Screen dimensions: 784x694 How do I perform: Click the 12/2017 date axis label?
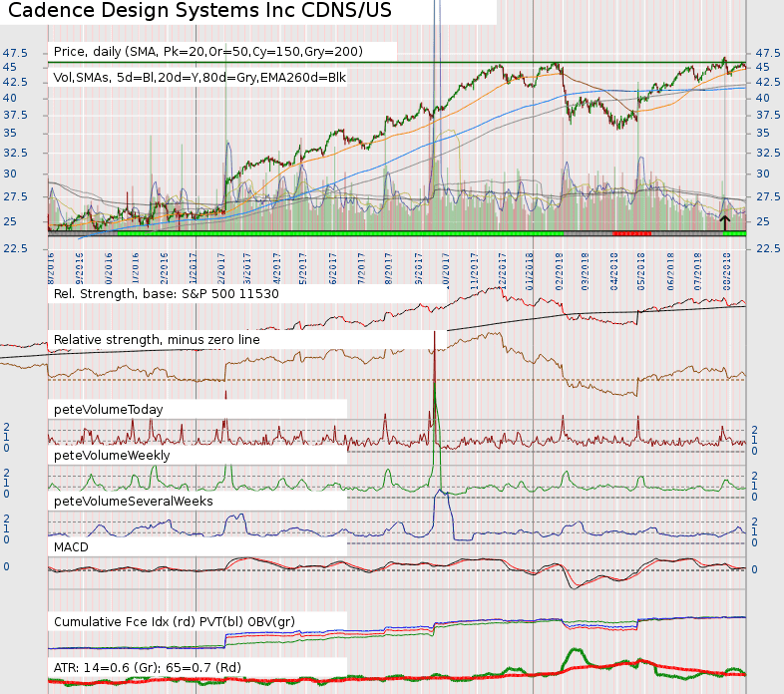pyautogui.click(x=502, y=271)
